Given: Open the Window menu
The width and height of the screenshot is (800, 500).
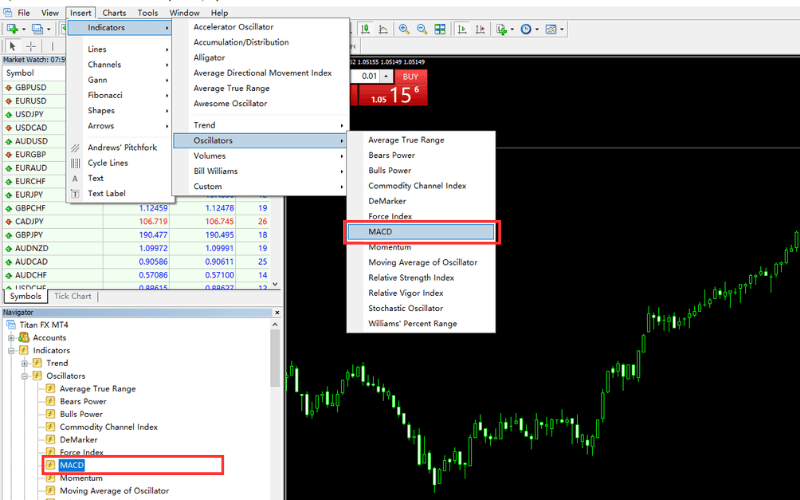Looking at the screenshot, I should click(x=184, y=13).
